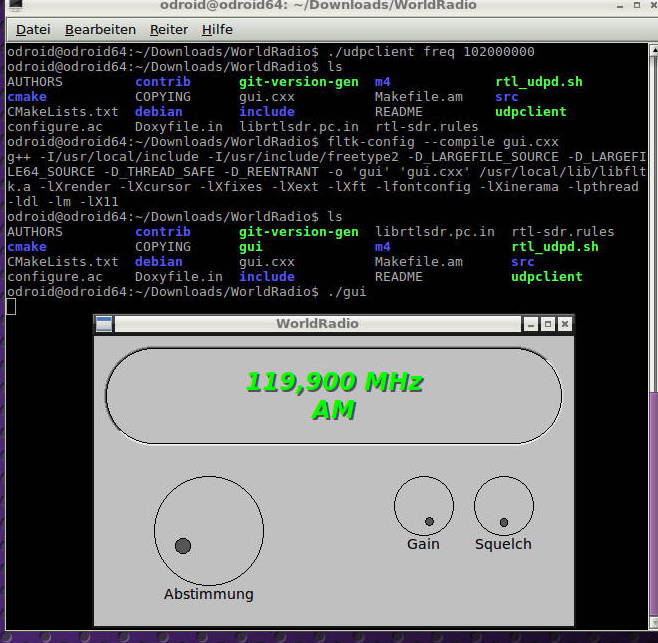
Task: Open the WorldRadio window menu icon
Action: pyautogui.click(x=104, y=324)
